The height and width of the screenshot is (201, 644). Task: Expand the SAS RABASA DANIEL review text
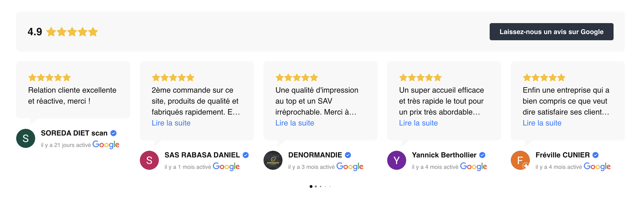(x=171, y=123)
